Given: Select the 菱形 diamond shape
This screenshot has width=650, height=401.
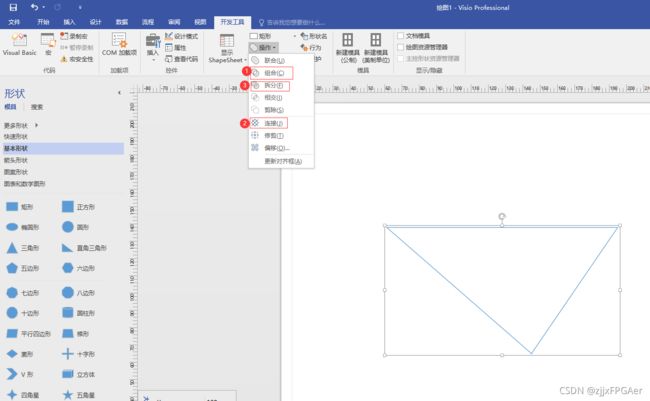Looking at the screenshot, I should pos(20,354).
